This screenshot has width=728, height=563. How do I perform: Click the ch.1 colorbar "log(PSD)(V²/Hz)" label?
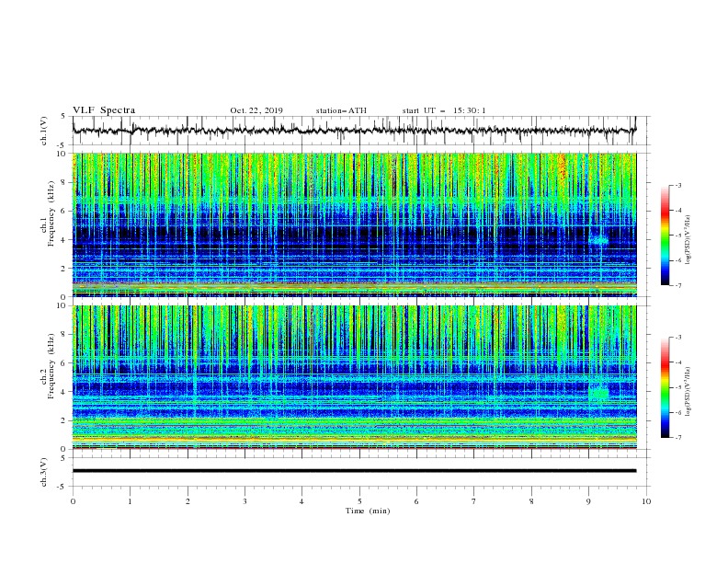(x=688, y=240)
